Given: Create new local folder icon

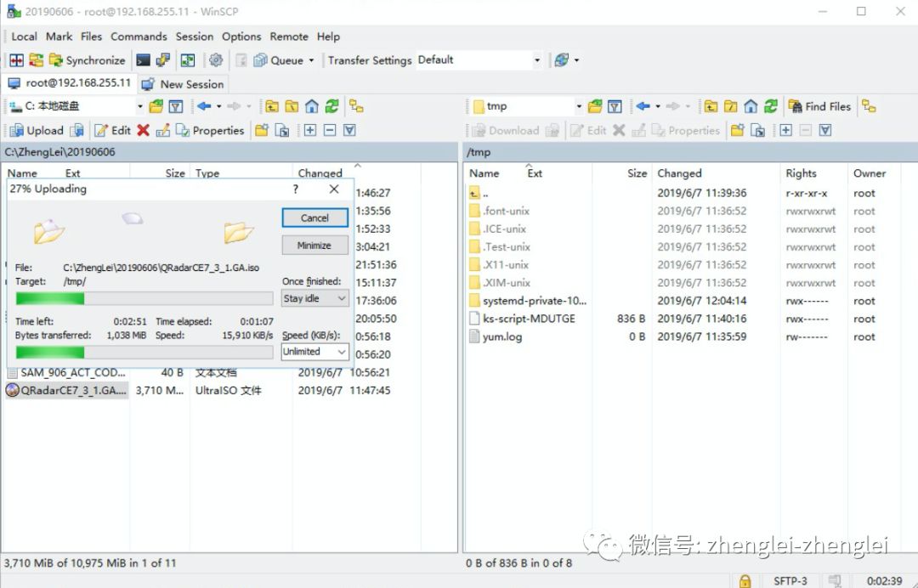Looking at the screenshot, I should point(262,131).
